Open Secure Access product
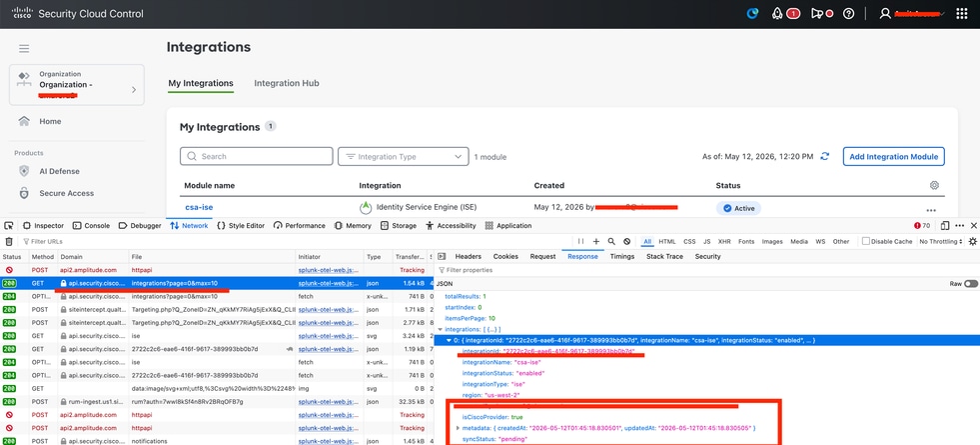Screen dimensions: 980x445 [x=66, y=193]
